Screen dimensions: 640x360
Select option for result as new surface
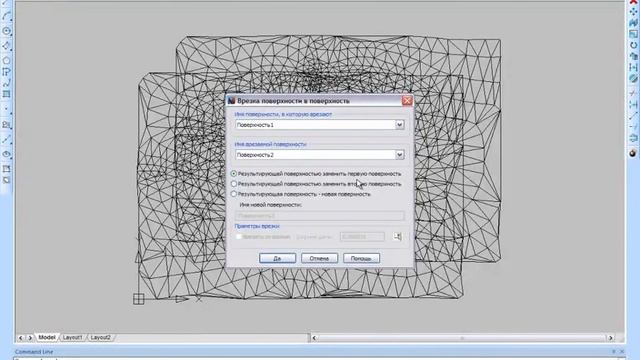pos(234,194)
